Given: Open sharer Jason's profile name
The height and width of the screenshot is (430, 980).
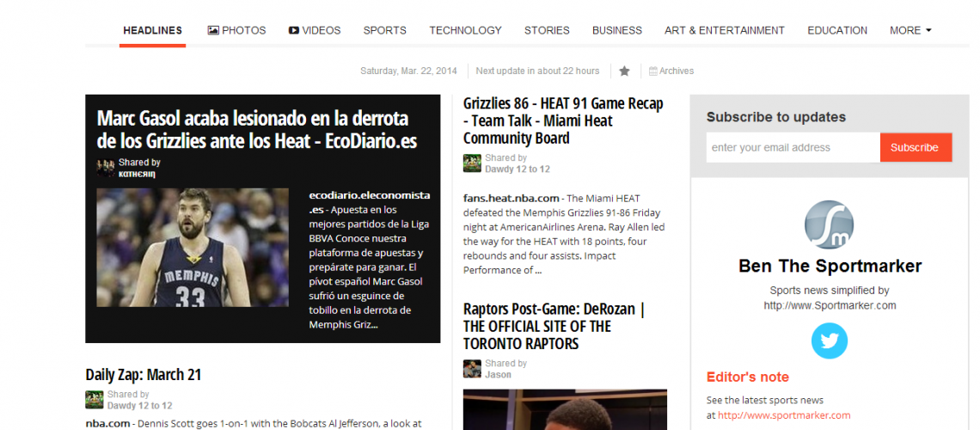Looking at the screenshot, I should click(498, 374).
